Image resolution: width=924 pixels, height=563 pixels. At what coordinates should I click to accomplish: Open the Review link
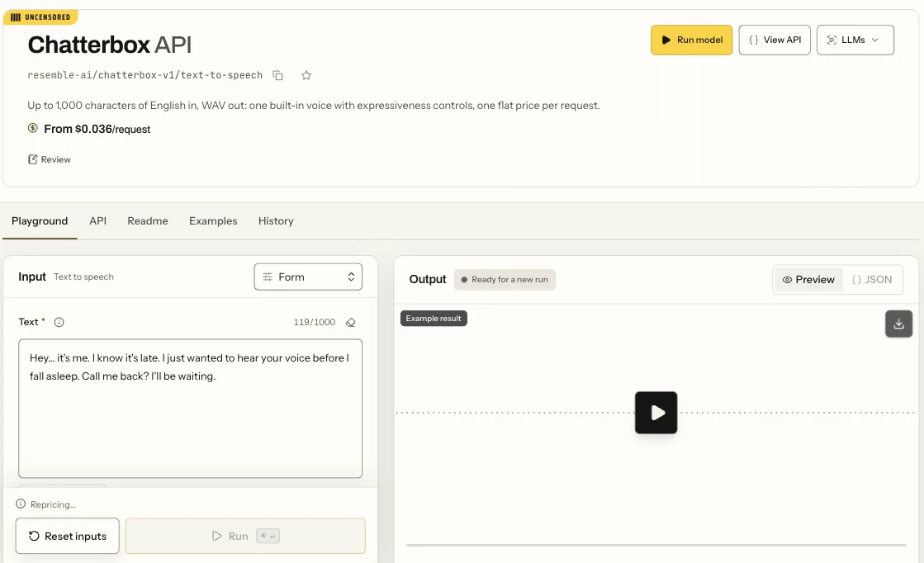[50, 159]
